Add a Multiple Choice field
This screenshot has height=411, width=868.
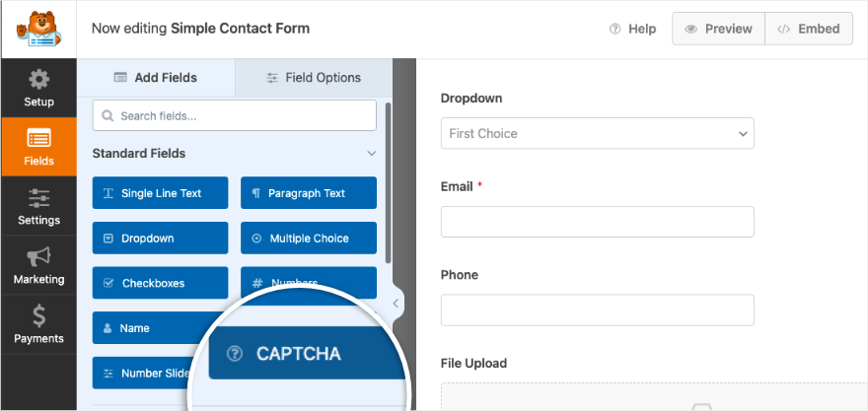point(308,238)
